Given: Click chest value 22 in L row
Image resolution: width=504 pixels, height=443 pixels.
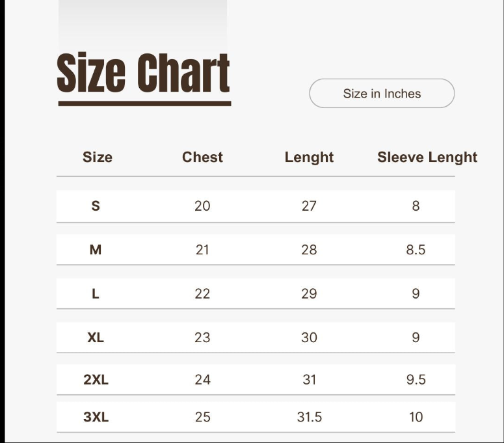Looking at the screenshot, I should [x=202, y=294].
